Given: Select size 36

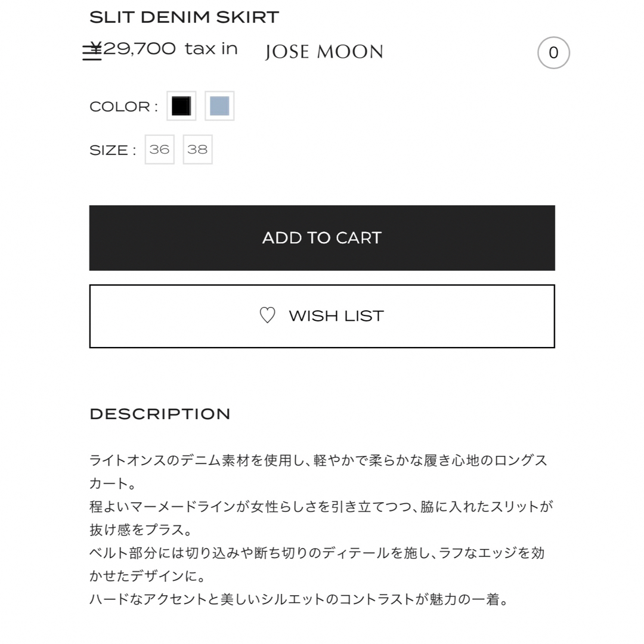Looking at the screenshot, I should pyautogui.click(x=159, y=150).
